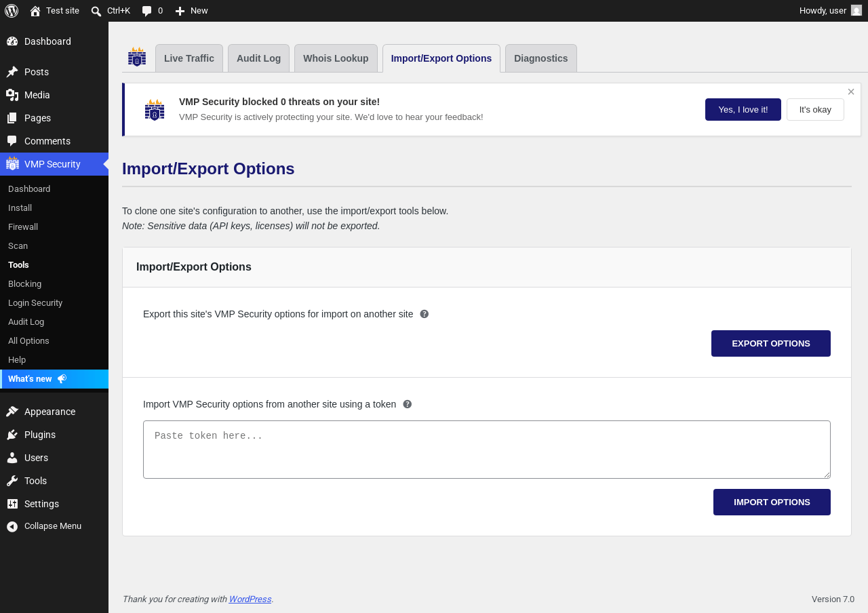
Task: Click the Dashboard gauge icon in sidebar
Action: [x=12, y=41]
